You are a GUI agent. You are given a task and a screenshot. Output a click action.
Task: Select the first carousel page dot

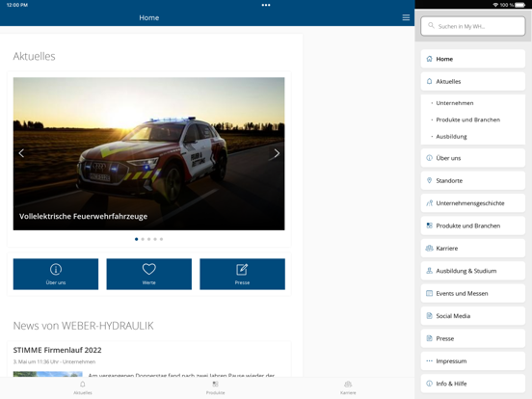point(137,239)
